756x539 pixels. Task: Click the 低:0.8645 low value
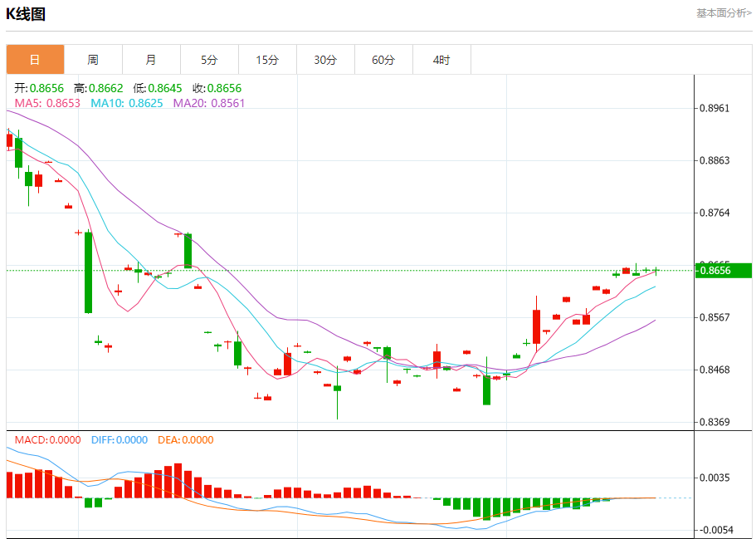pos(158,88)
